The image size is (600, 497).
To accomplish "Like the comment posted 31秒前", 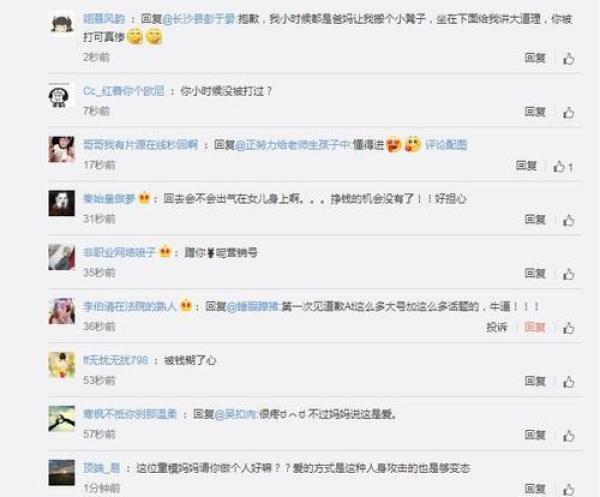I will tap(569, 220).
